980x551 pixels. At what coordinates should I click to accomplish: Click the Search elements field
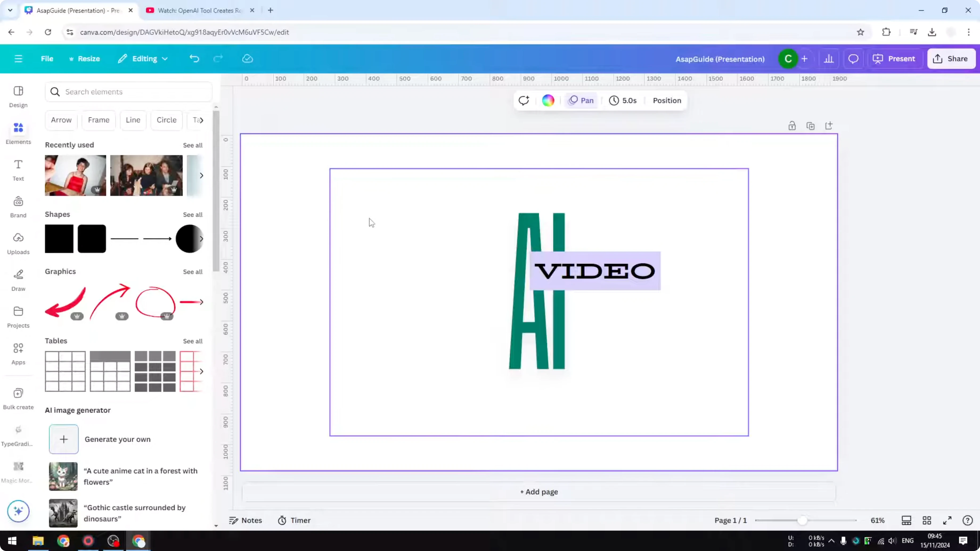click(129, 92)
